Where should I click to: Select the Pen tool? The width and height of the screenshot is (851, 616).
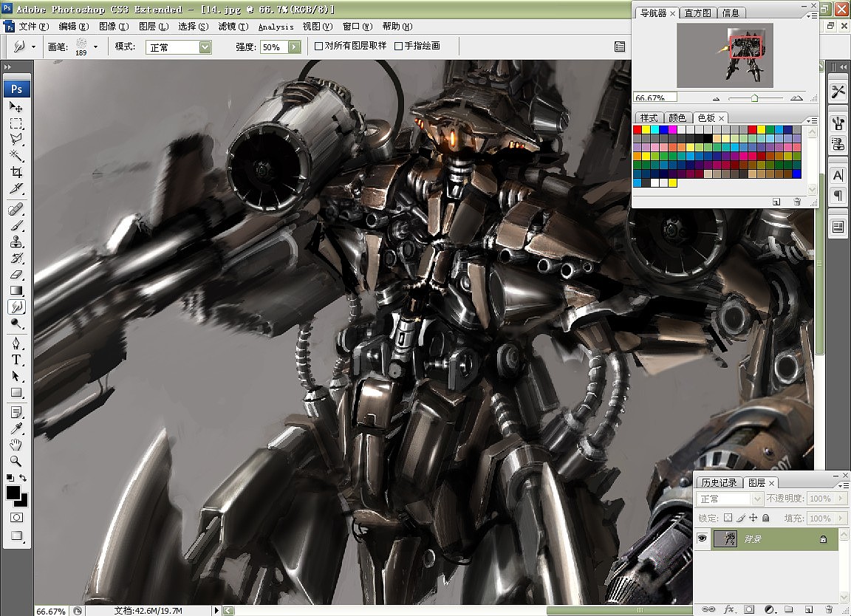coord(16,343)
